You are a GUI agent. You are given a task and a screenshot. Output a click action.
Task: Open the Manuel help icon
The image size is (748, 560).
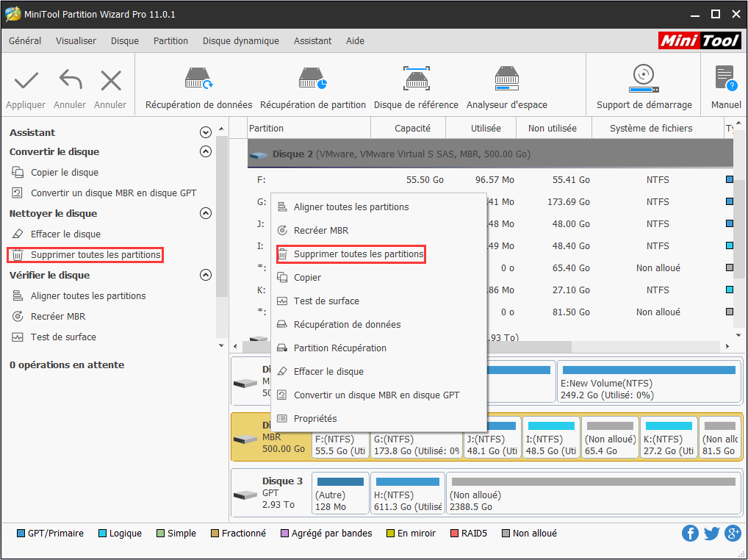click(x=726, y=79)
